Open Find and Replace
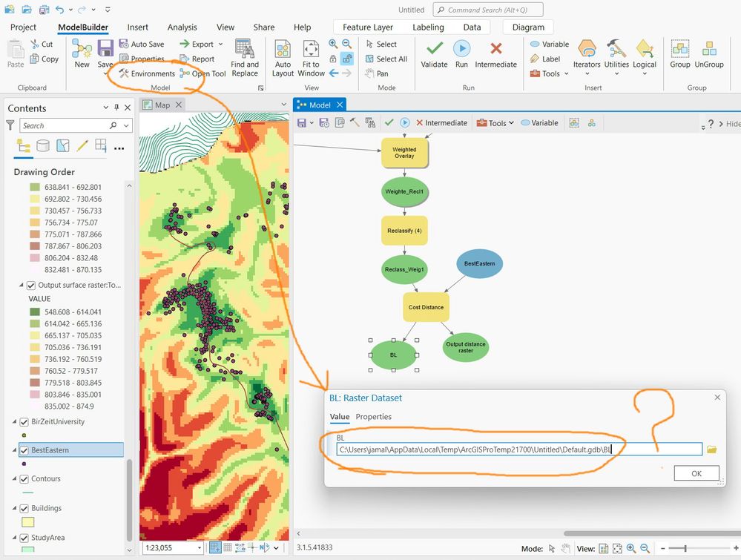 coord(245,59)
